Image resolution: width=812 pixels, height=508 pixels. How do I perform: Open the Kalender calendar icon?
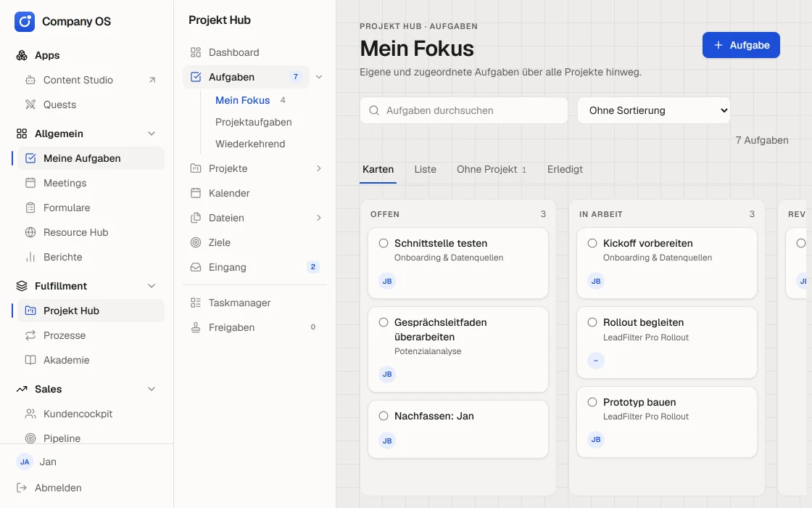coord(196,193)
